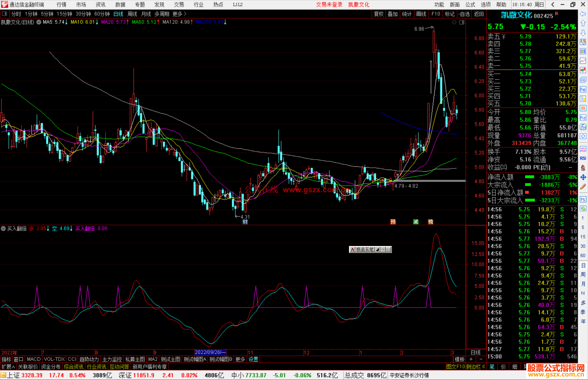This screenshot has height=380, width=588.
Task: Click the 复权 button
Action: (x=378, y=14)
